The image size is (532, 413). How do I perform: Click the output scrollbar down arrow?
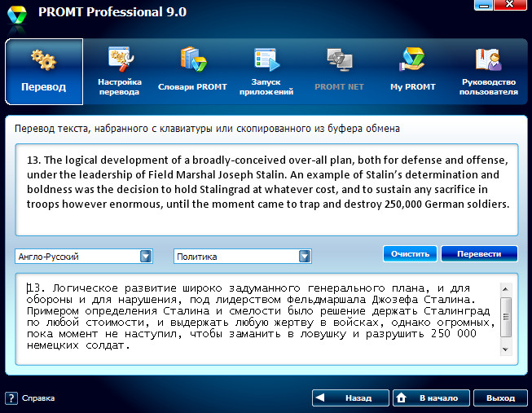506,349
